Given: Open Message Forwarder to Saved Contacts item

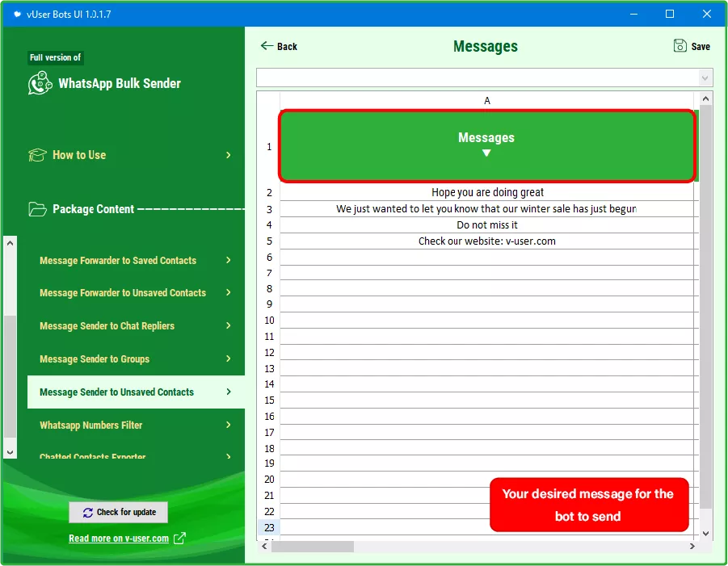Looking at the screenshot, I should (118, 261).
